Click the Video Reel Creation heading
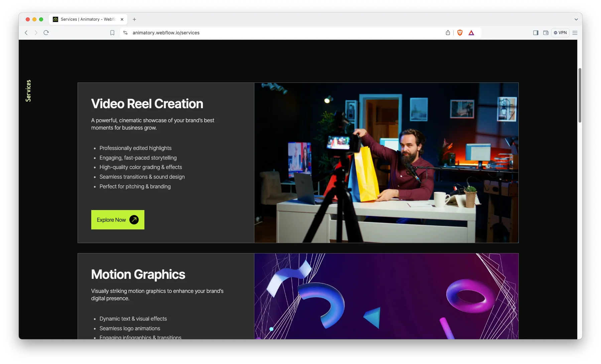Image resolution: width=601 pixels, height=364 pixels. (147, 104)
